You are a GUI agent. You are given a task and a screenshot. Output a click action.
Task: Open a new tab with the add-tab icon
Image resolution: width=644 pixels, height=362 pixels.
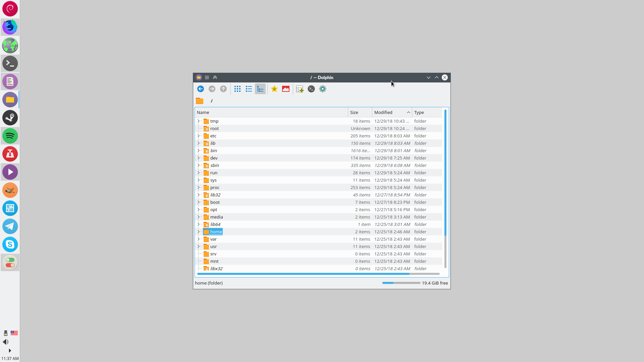tap(300, 89)
